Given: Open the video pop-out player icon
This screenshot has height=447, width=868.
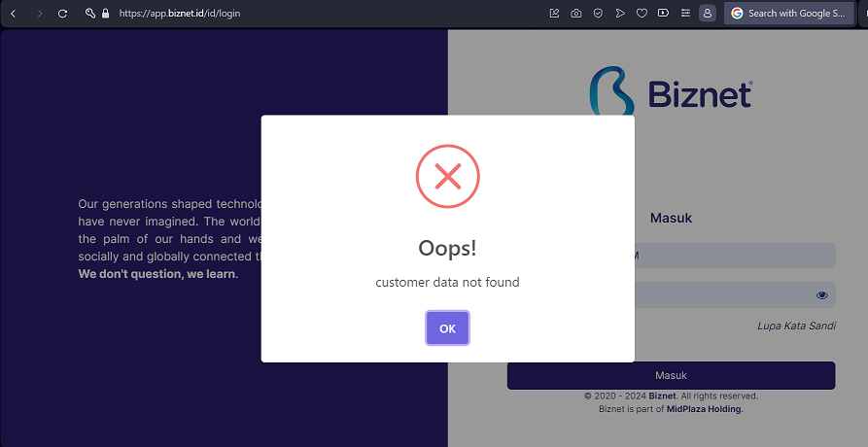Looking at the screenshot, I should pyautogui.click(x=663, y=14).
